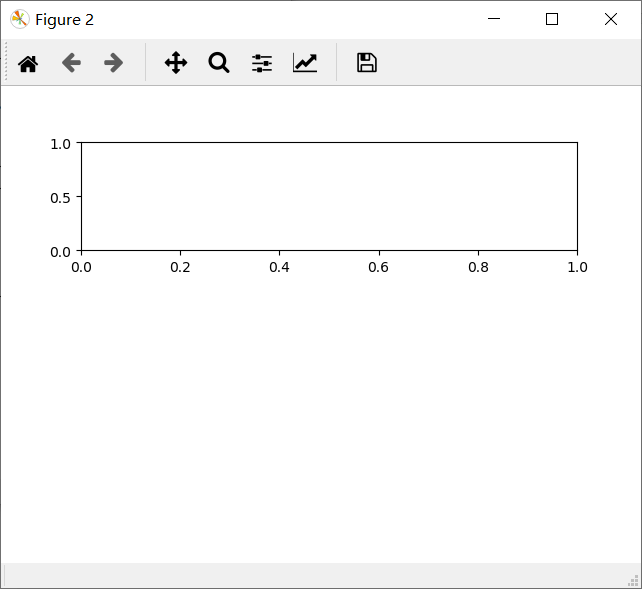Click the Figure 2 window title
The height and width of the screenshot is (589, 642).
(x=65, y=20)
